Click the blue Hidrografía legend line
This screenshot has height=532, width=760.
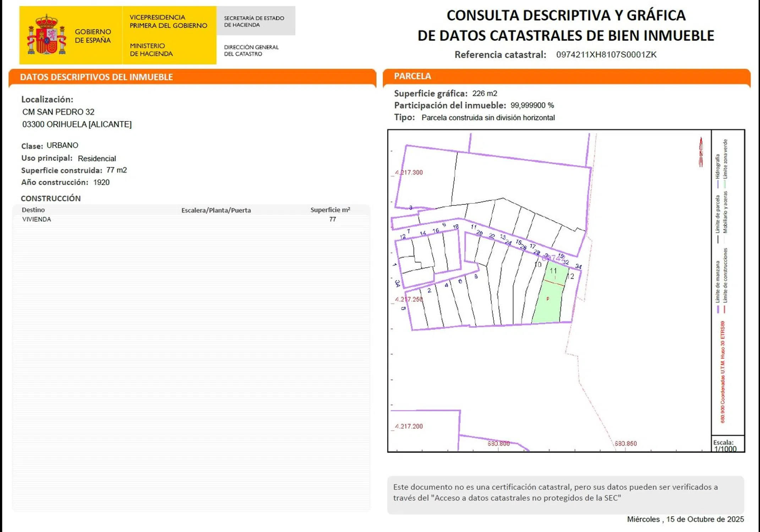point(717,184)
